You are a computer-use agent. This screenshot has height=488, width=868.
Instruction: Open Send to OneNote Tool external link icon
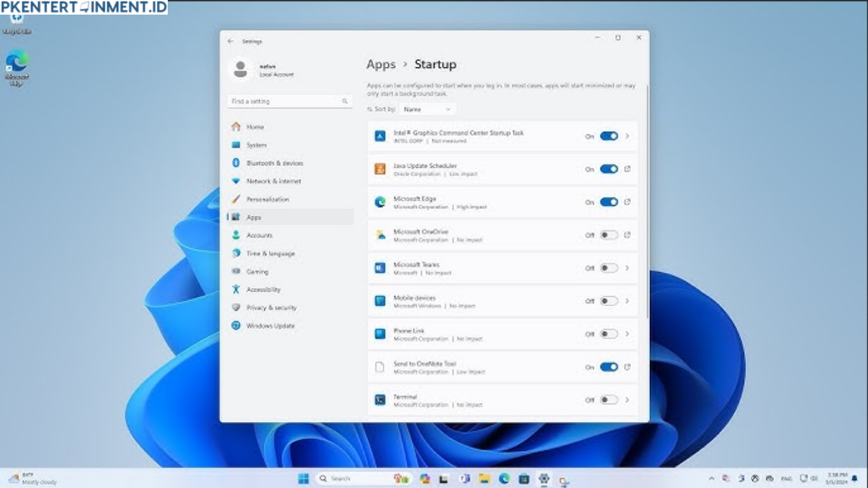pos(627,367)
